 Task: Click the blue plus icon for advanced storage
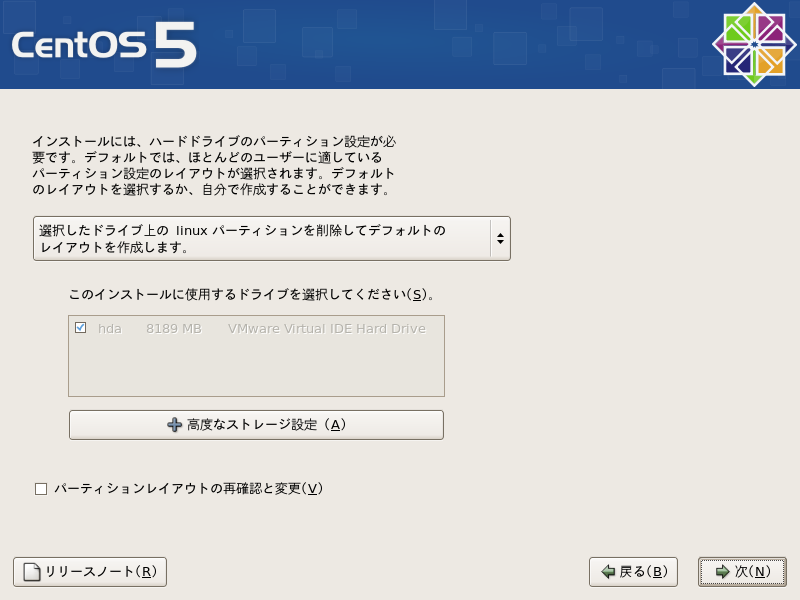(174, 424)
